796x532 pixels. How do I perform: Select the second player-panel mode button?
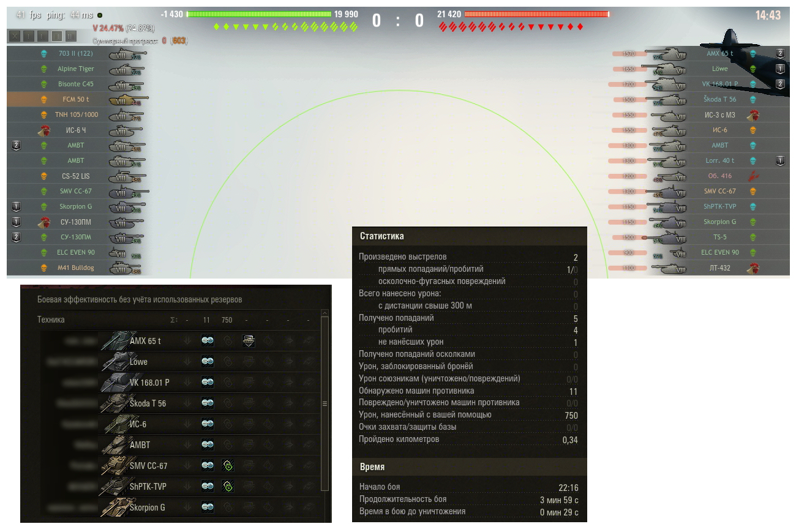29,36
